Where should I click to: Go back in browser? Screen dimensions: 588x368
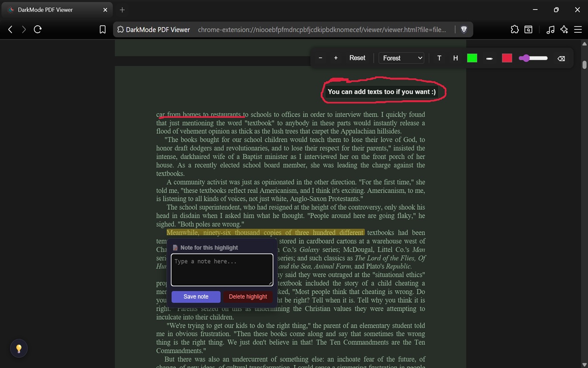(10, 29)
